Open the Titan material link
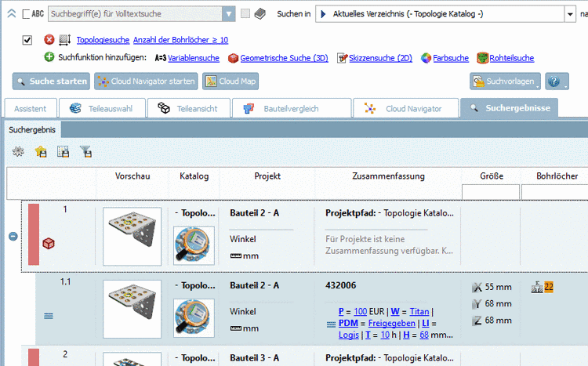The image size is (588, 366). coord(419,312)
